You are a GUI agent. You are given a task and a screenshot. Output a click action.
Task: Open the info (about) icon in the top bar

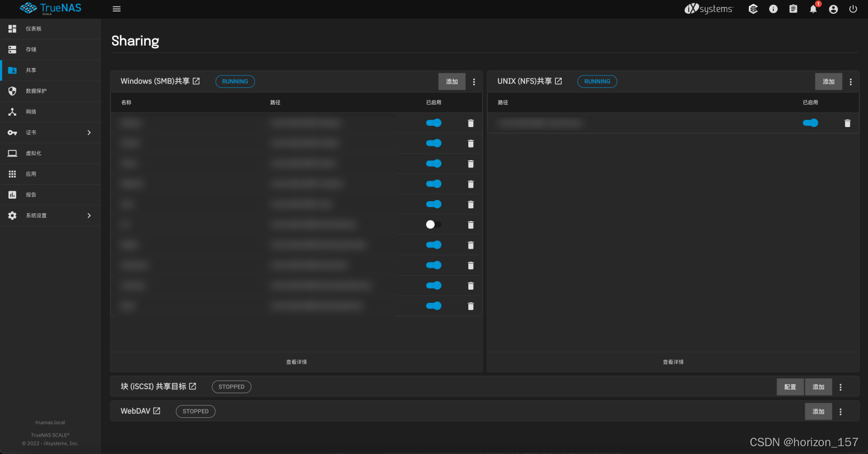(x=773, y=9)
